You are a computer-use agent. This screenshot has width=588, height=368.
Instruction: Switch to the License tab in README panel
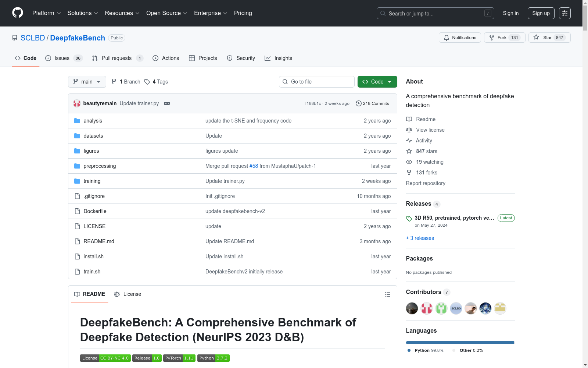pos(128,294)
